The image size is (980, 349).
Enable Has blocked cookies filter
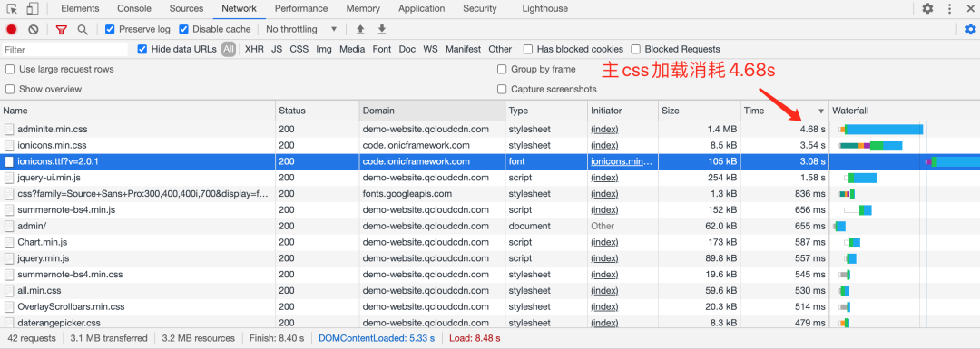528,49
